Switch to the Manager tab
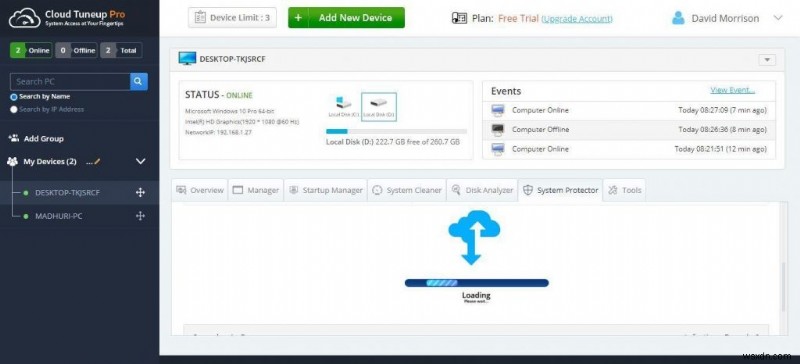This screenshot has width=800, height=364. click(256, 190)
